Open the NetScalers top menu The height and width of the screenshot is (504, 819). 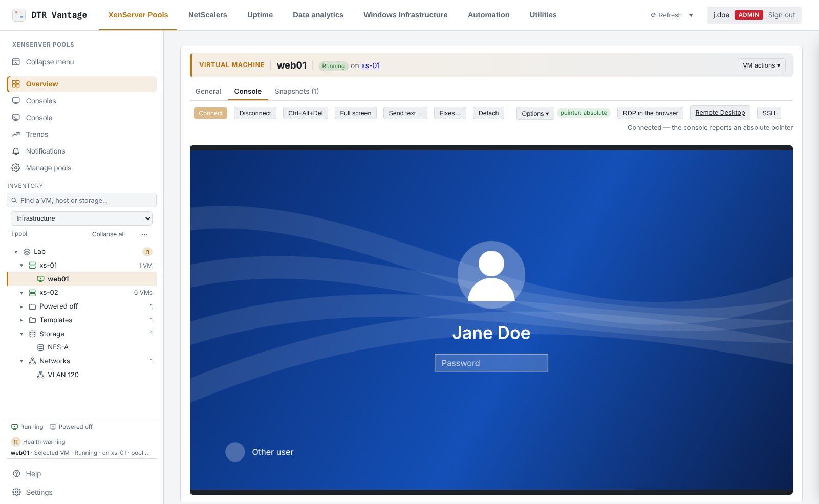[x=207, y=15]
